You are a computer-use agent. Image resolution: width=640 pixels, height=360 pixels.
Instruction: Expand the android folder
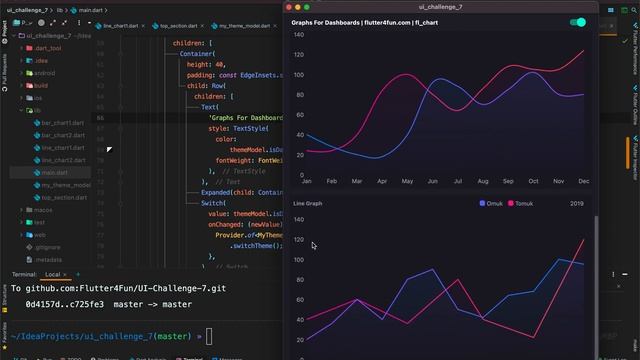22,73
